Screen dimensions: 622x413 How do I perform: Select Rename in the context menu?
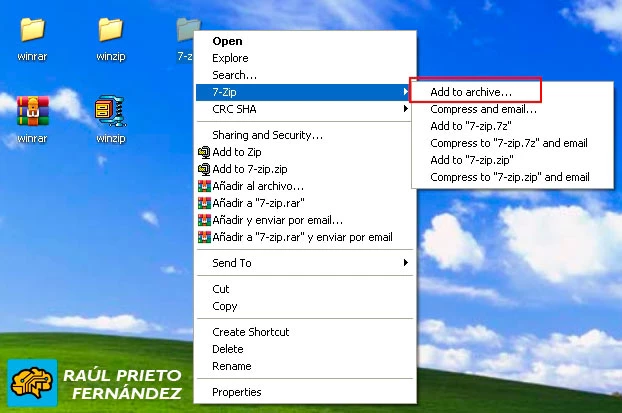[230, 366]
